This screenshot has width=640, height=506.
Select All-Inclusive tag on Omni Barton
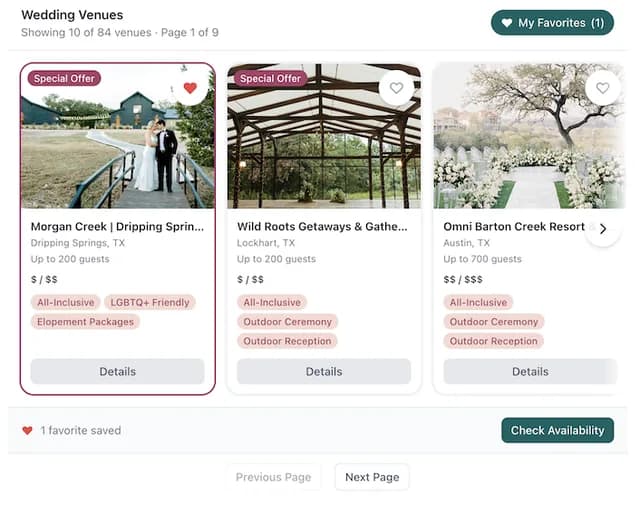pos(478,302)
